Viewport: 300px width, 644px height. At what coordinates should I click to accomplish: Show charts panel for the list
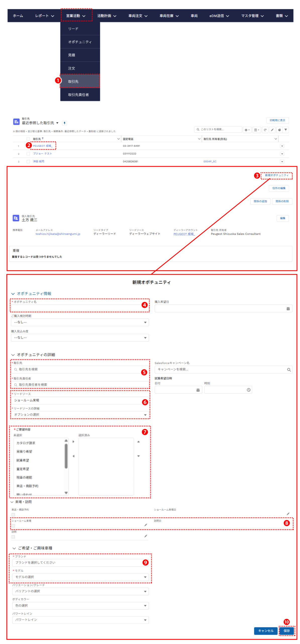point(279,130)
